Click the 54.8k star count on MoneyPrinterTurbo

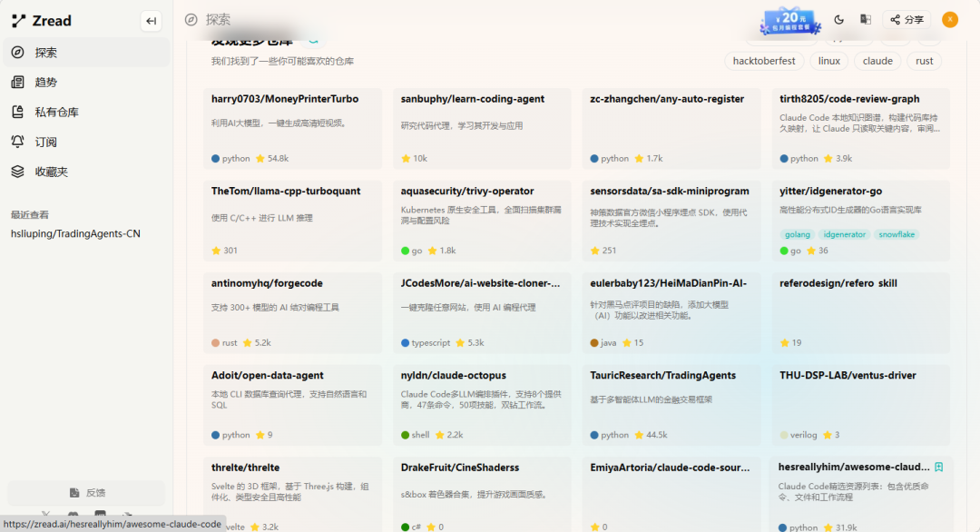[272, 159]
